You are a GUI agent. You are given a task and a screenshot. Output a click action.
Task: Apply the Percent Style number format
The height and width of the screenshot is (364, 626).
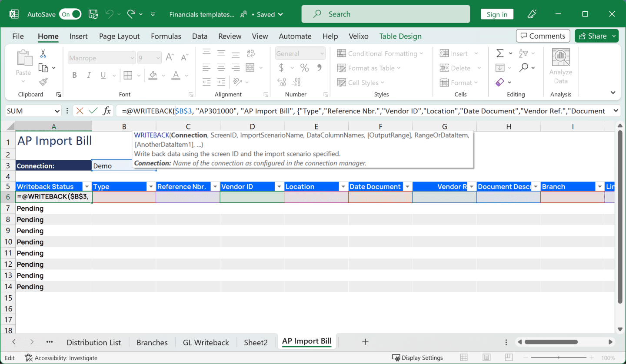click(304, 68)
